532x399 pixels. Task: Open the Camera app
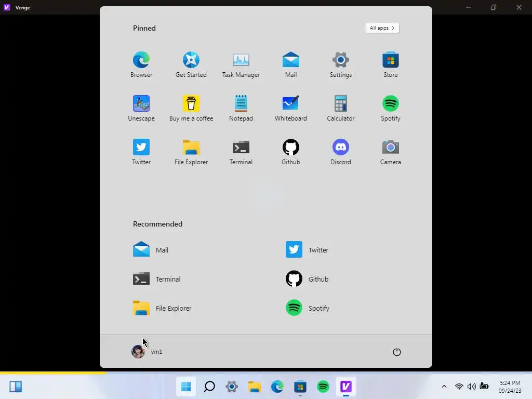point(391,152)
